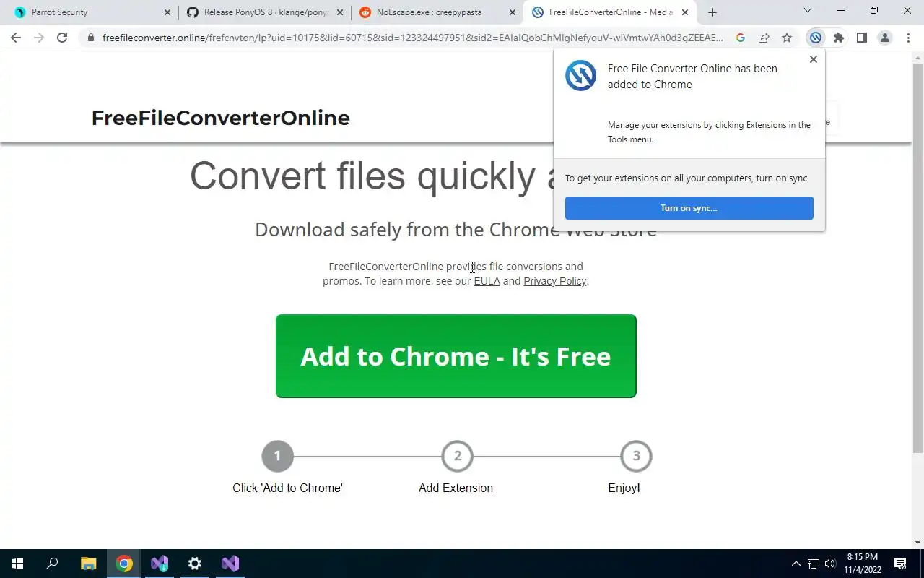Reload the current page
The image size is (924, 578).
(x=62, y=38)
